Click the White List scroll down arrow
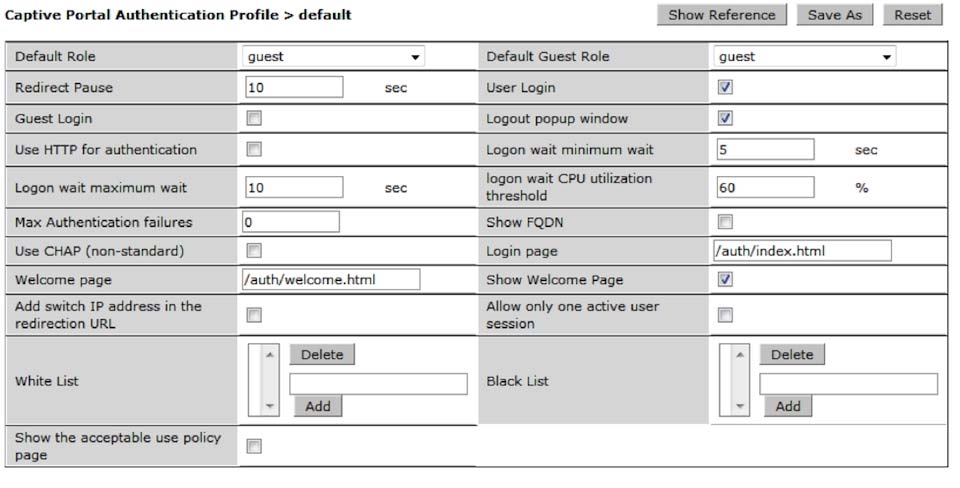 [x=270, y=407]
